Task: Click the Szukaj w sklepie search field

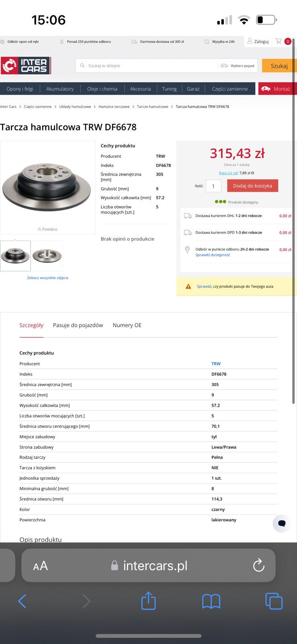Action: click(x=148, y=66)
